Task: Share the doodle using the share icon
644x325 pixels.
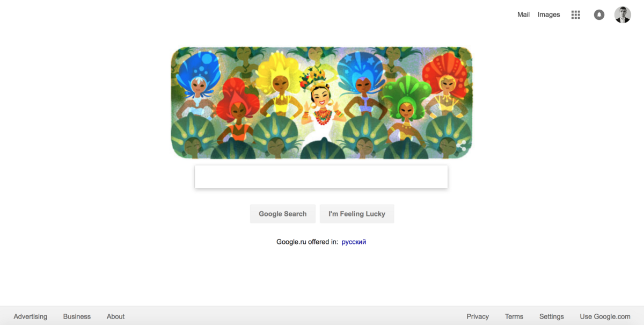Action: click(x=462, y=145)
